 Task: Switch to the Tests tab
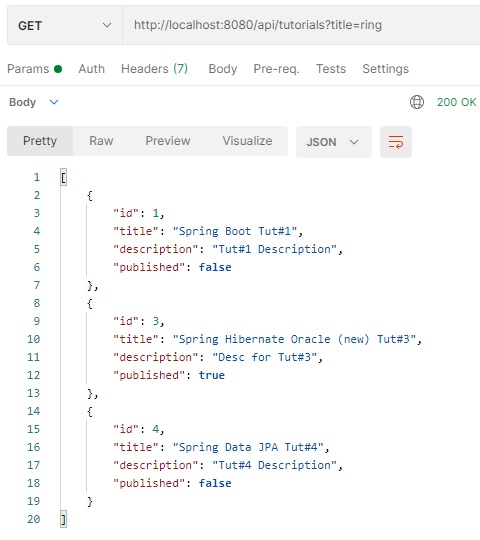click(x=331, y=69)
